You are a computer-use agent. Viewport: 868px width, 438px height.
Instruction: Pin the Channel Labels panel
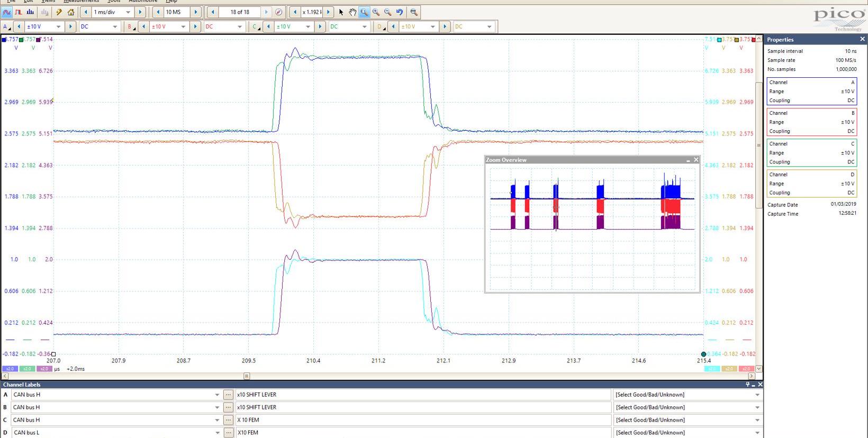[748, 385]
